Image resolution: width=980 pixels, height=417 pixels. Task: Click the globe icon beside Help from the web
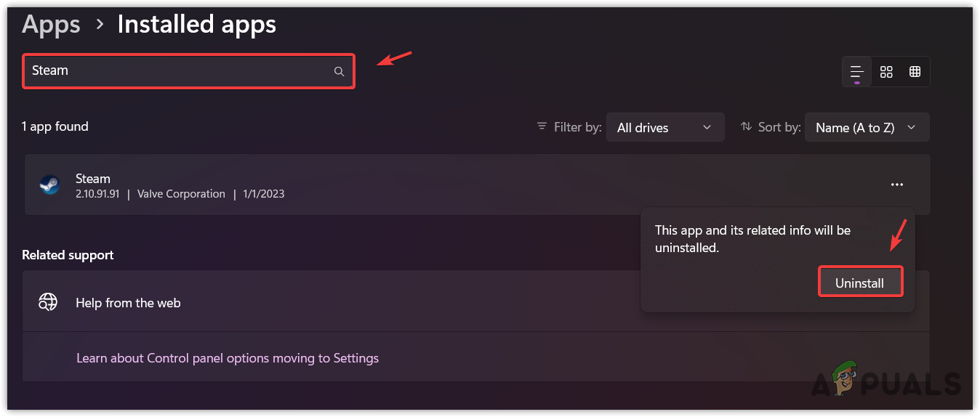pos(49,302)
